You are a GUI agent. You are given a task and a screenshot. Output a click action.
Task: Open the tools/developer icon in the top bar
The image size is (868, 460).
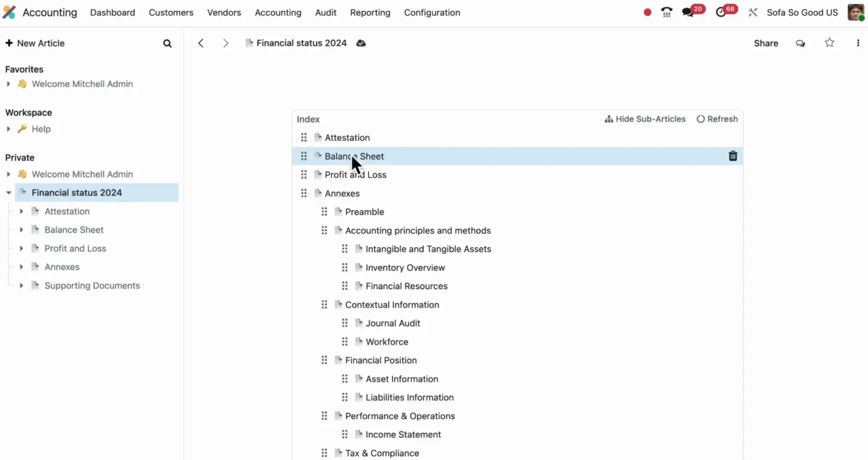[753, 12]
